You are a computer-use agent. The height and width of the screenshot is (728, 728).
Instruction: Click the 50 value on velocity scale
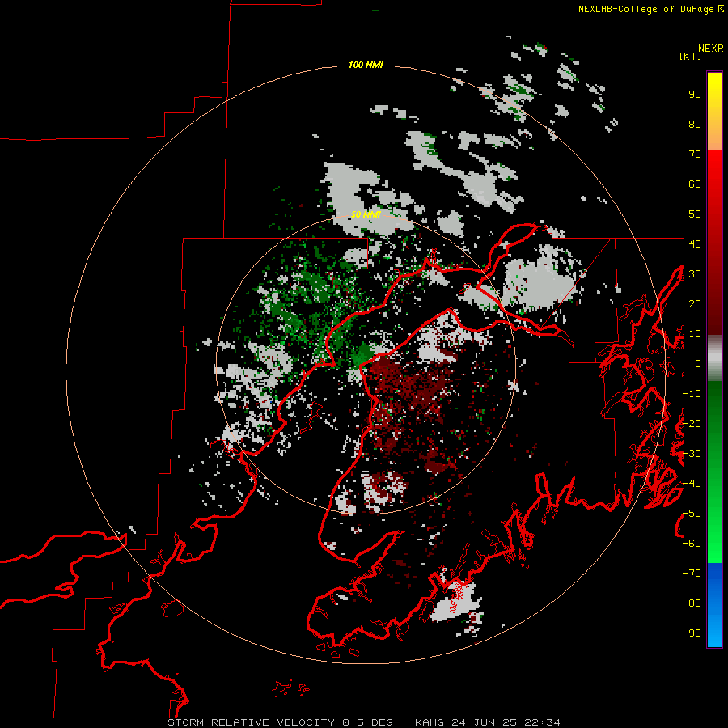pyautogui.click(x=695, y=214)
